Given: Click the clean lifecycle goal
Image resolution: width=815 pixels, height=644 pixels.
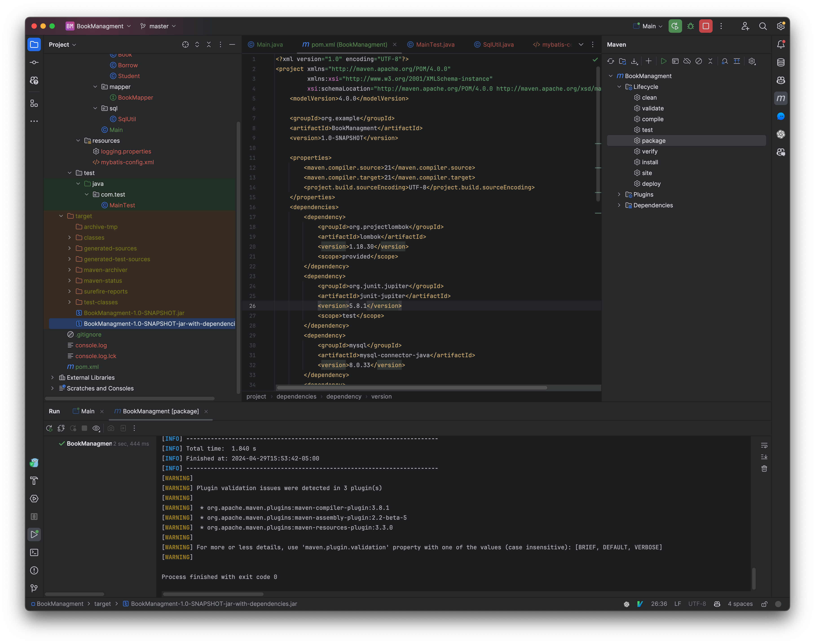Looking at the screenshot, I should (x=650, y=97).
